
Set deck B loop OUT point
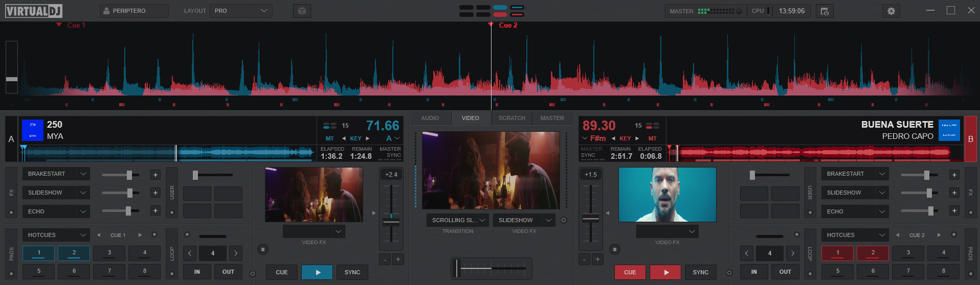[x=785, y=272]
